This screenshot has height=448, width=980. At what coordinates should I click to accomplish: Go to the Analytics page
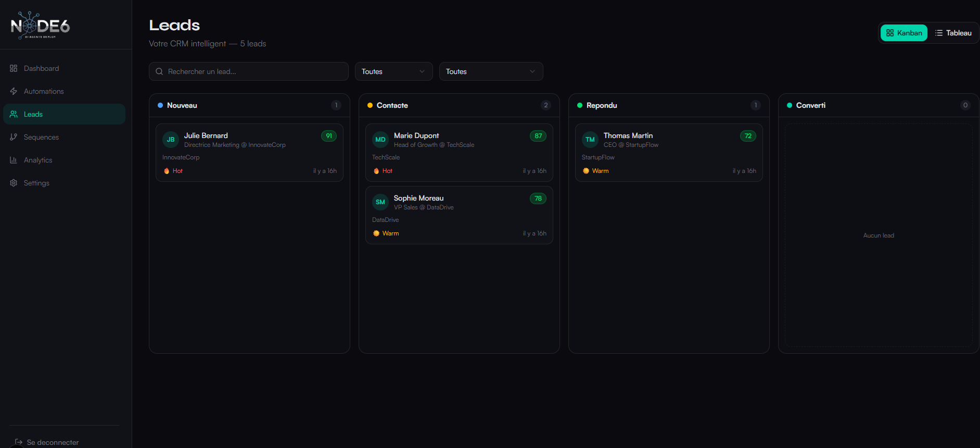pyautogui.click(x=38, y=160)
